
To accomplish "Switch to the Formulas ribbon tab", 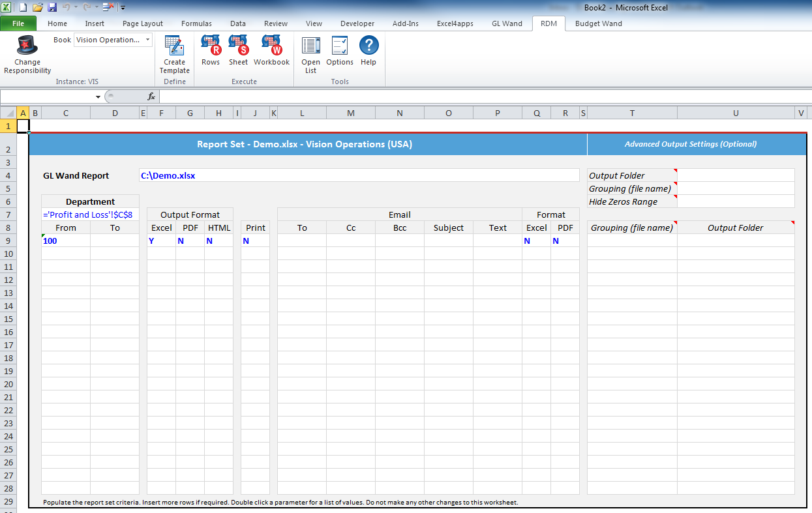I will (196, 23).
